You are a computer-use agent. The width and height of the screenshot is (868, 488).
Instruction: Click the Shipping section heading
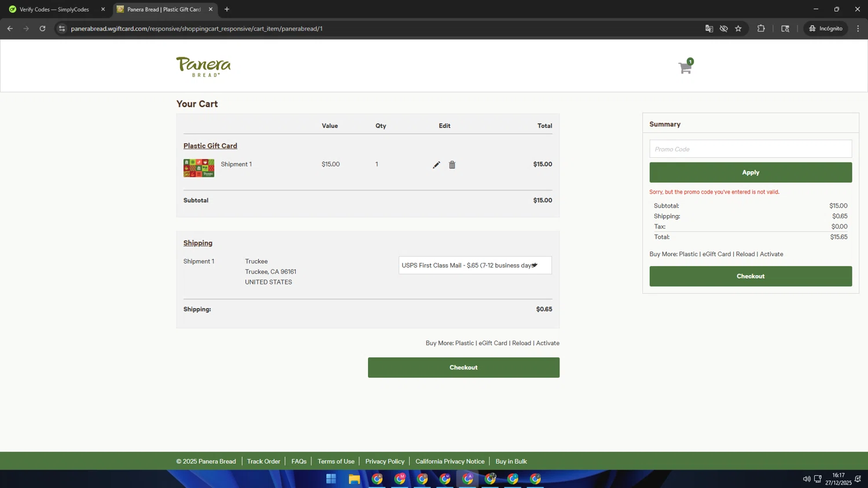198,243
